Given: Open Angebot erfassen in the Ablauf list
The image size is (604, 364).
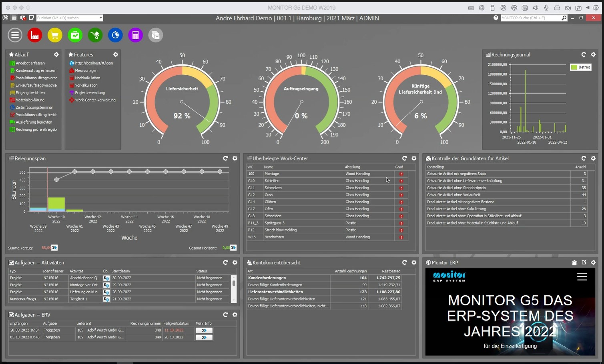Looking at the screenshot, I should point(27,63).
